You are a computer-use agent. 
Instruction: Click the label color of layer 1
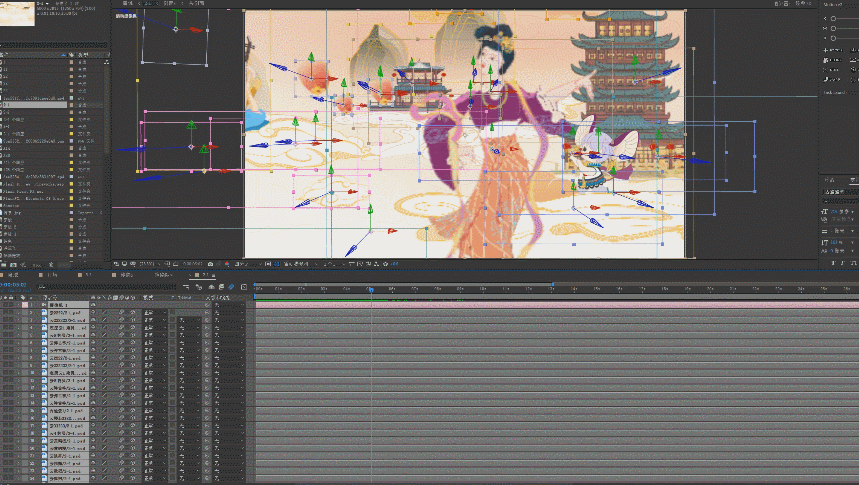click(25, 305)
